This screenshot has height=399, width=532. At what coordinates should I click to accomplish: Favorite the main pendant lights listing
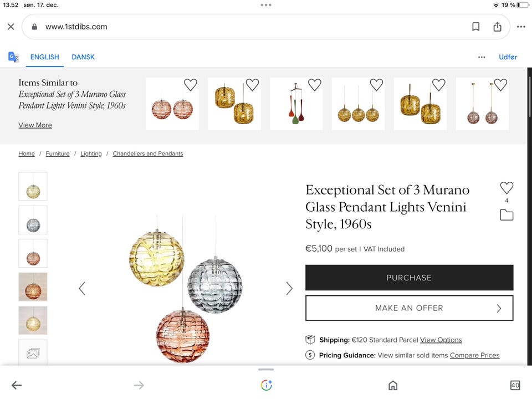(507, 188)
